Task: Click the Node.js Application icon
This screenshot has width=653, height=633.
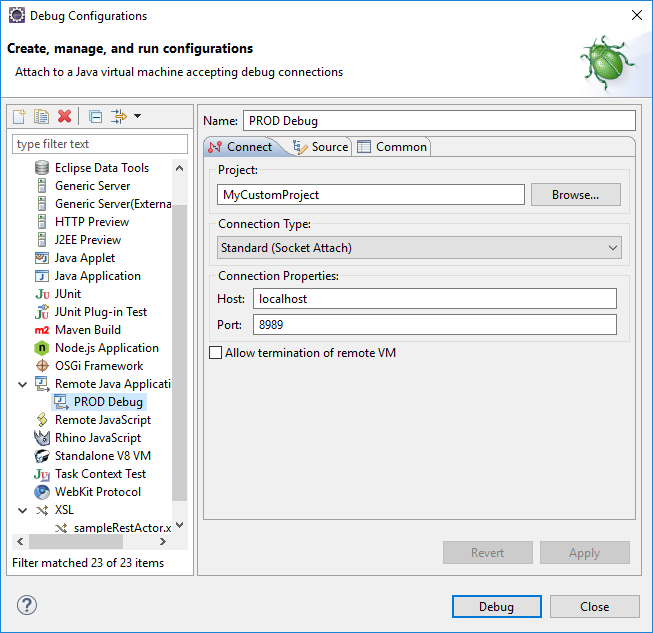Action: [42, 348]
